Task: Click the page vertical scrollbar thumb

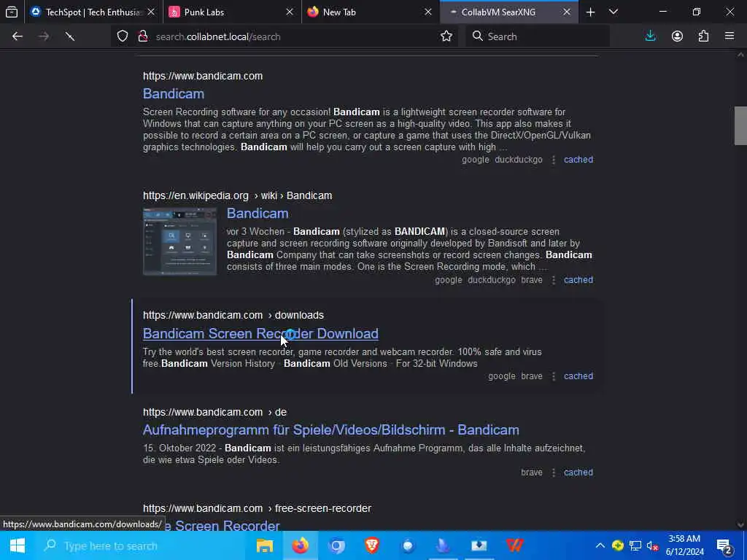Action: tap(740, 125)
